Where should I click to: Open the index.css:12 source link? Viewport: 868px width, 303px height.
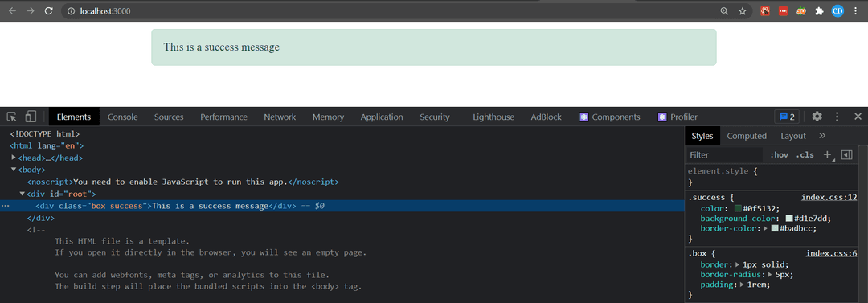click(x=829, y=197)
